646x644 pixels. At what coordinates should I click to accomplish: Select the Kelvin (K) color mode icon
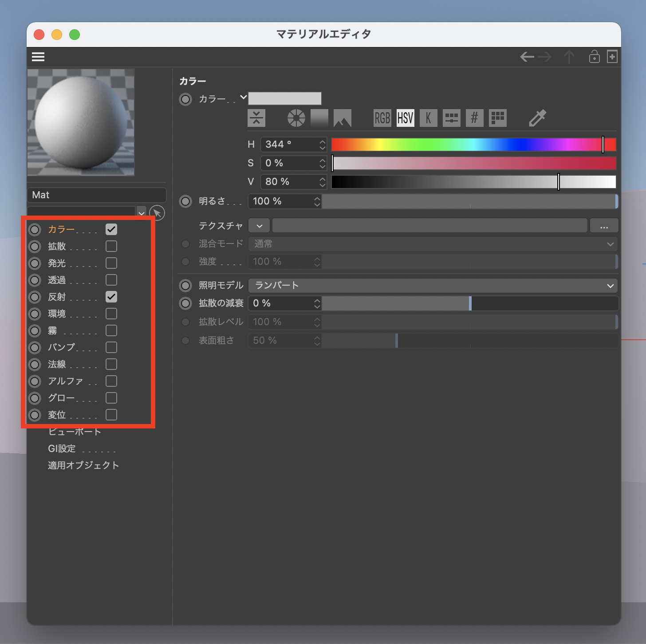428,118
